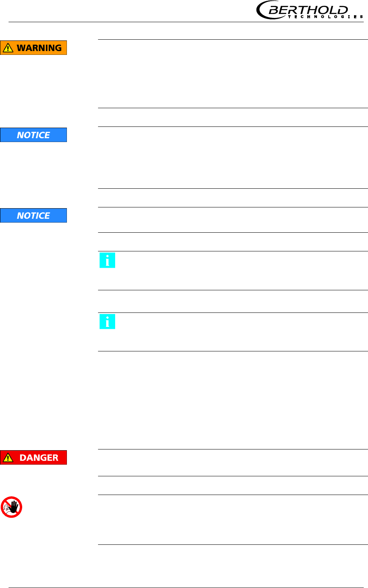Click inside the empty box beside the upper NOTICE
The image size is (368, 588).
pyautogui.click(x=233, y=158)
